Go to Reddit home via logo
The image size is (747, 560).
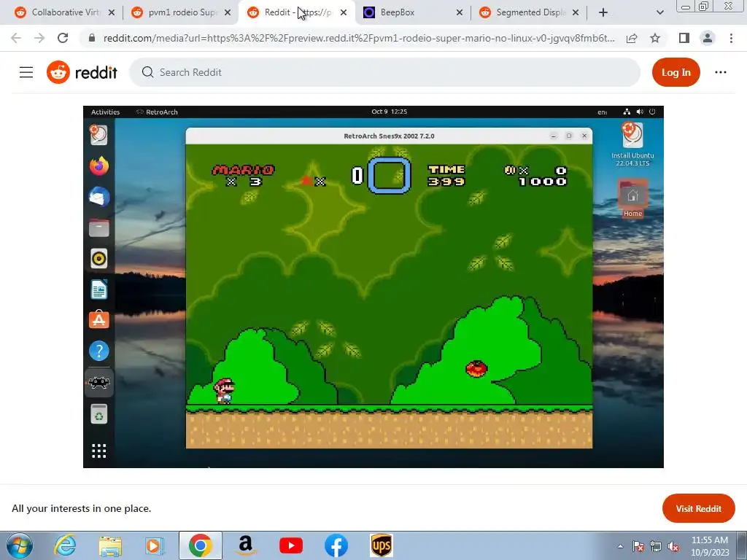click(82, 72)
